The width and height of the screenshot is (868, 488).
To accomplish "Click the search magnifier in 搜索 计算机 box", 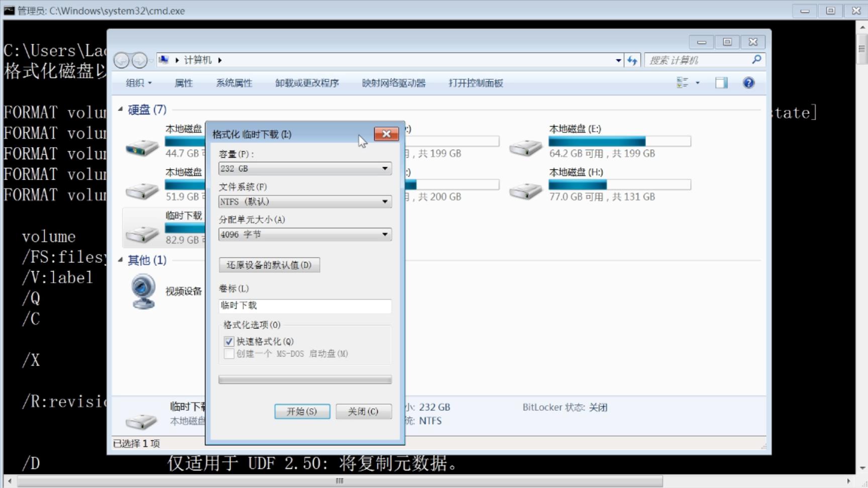I will (756, 60).
